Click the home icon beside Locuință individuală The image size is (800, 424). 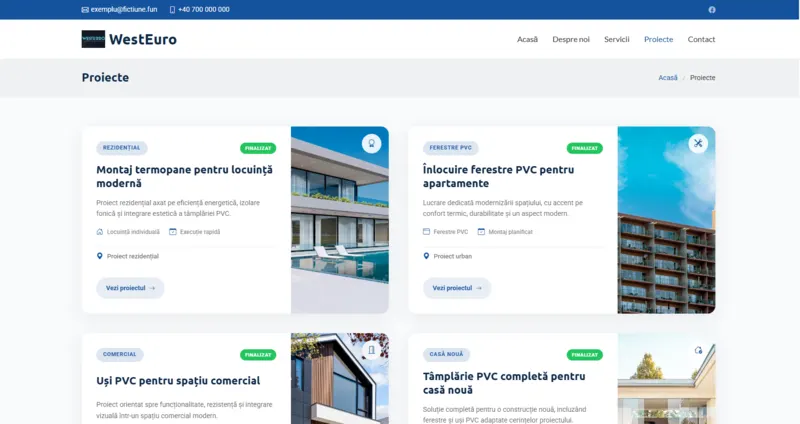pos(99,232)
